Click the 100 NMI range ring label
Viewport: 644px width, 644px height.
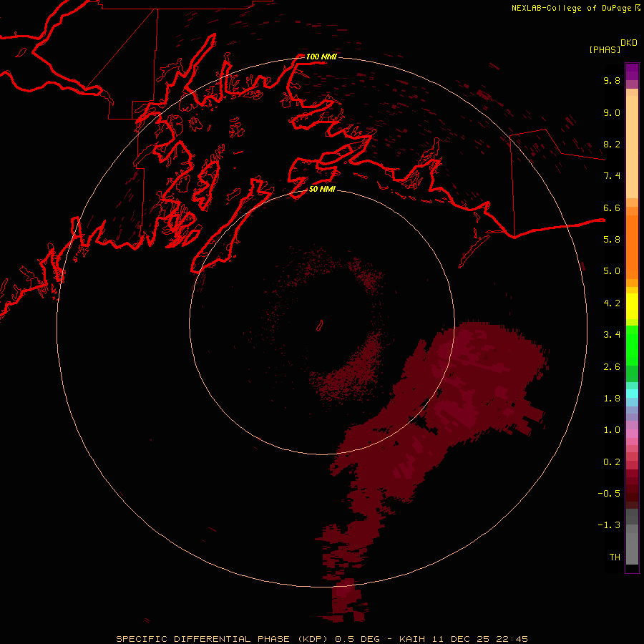(x=321, y=57)
